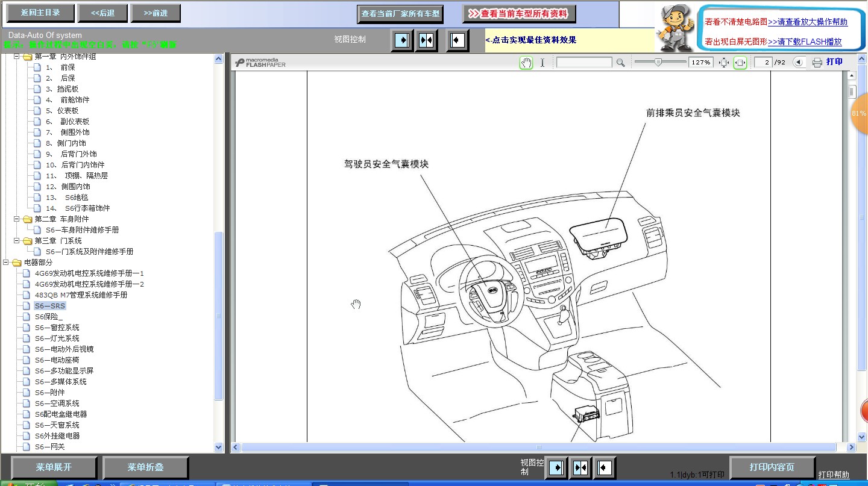Select the hand pan tool in FlashPaper toolbar
Viewport: 868px width, 486px height.
click(x=526, y=62)
